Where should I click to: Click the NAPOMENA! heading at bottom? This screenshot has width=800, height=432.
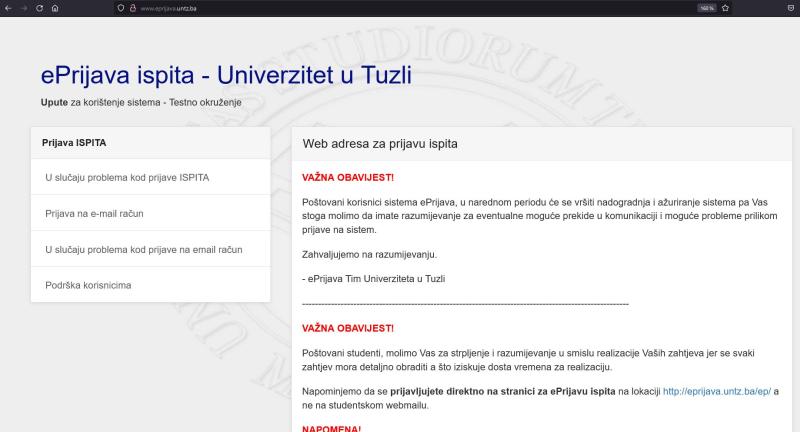point(332,428)
